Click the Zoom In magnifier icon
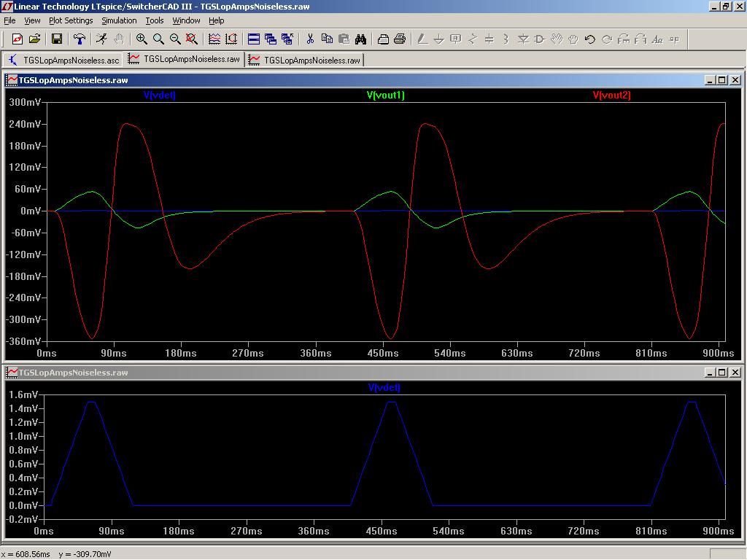The image size is (747, 560). (x=142, y=39)
